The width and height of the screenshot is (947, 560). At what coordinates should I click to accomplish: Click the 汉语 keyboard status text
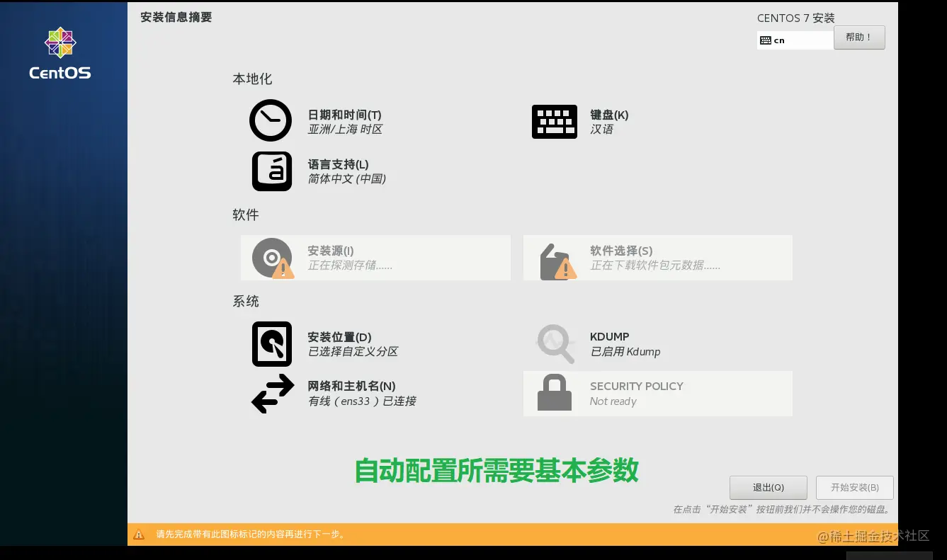pos(602,130)
